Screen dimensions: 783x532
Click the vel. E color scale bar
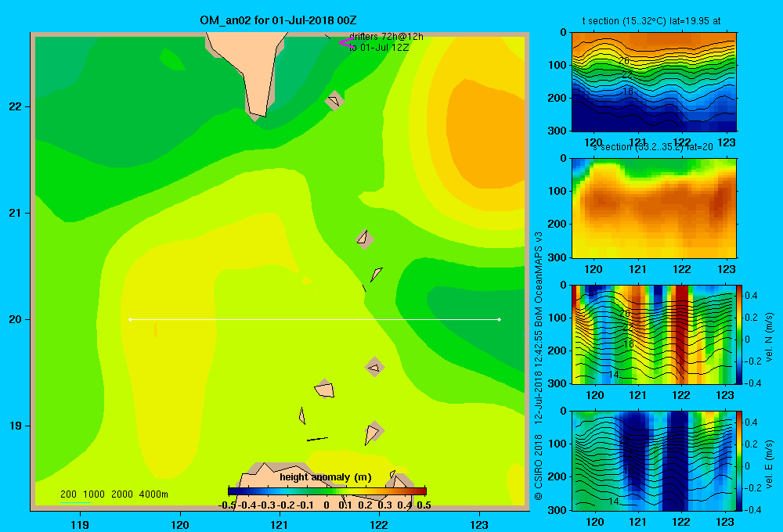[740, 461]
